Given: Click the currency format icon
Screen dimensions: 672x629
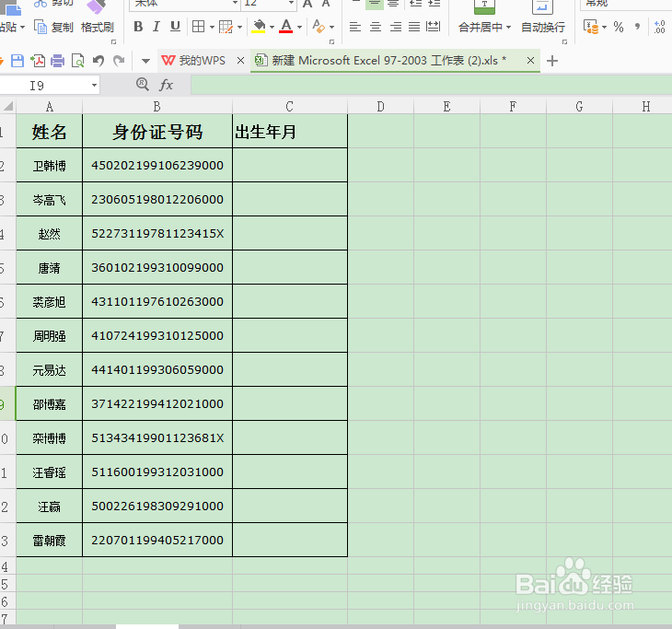Looking at the screenshot, I should tap(591, 27).
